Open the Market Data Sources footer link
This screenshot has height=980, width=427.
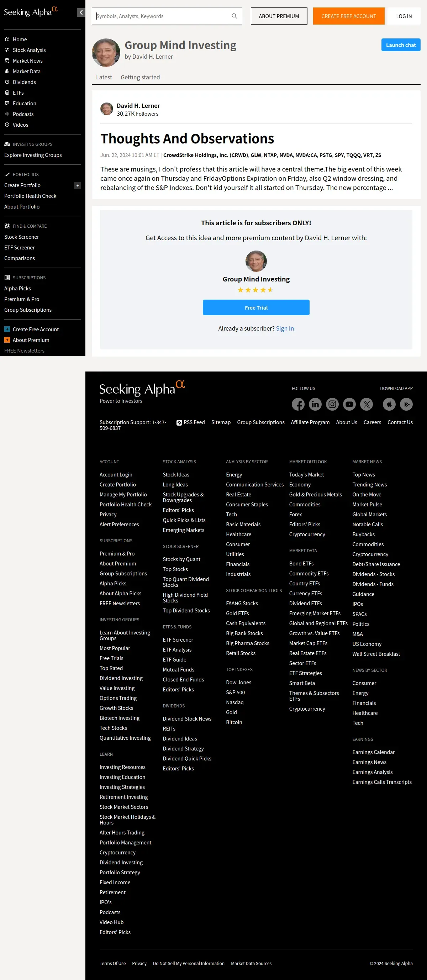(251, 964)
